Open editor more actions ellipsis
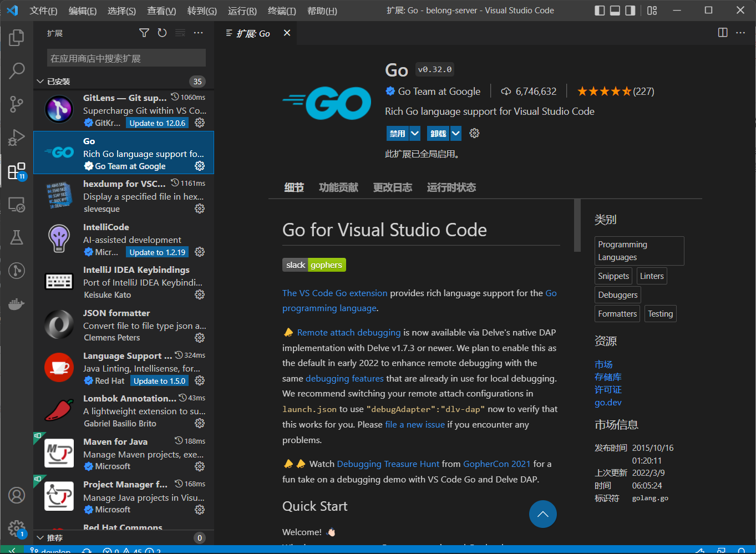756x554 pixels. pos(740,33)
